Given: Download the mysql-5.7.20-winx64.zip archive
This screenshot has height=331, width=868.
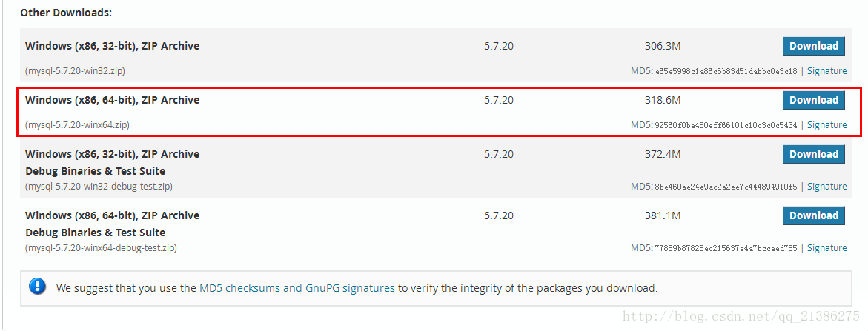Looking at the screenshot, I should (x=814, y=100).
